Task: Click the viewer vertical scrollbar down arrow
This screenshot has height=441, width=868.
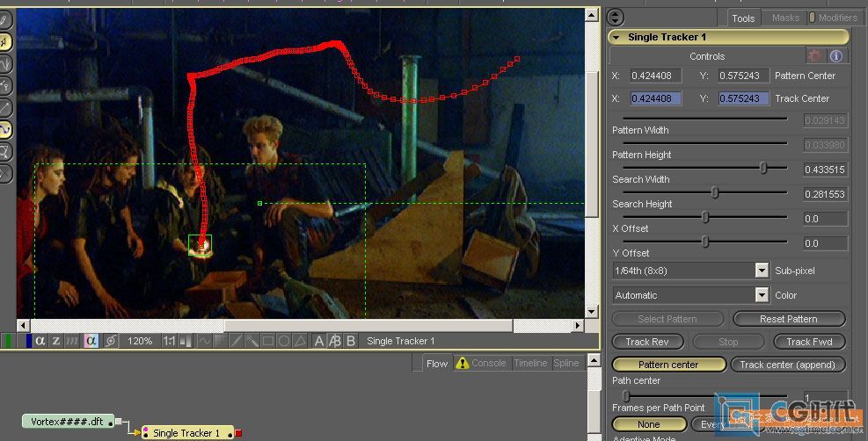Action: [592, 312]
